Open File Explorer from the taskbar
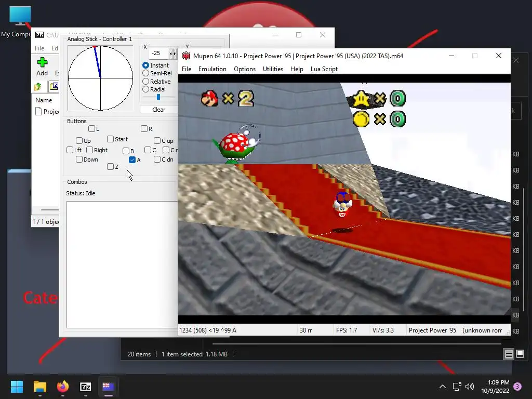Viewport: 532px width, 399px height. coord(39,387)
